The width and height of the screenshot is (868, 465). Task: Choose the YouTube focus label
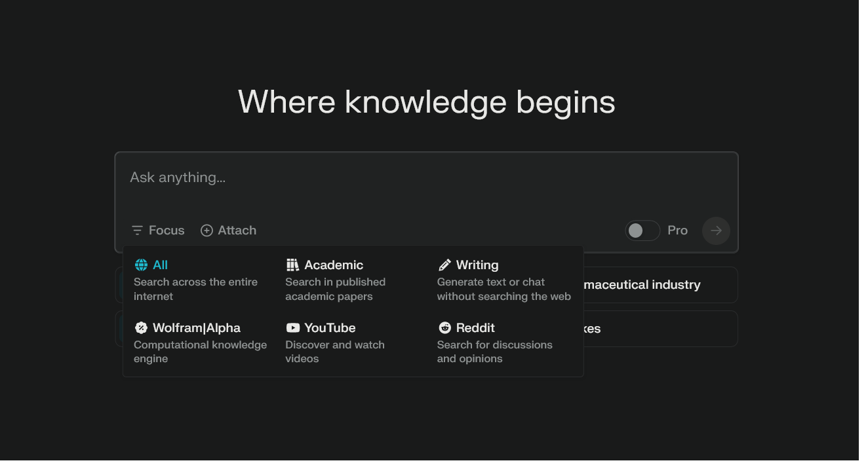330,328
